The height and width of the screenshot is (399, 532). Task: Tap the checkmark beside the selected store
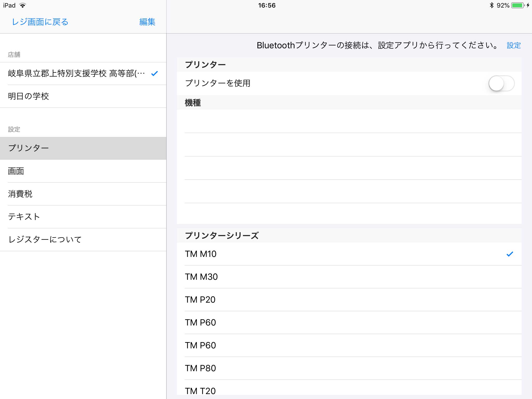click(x=154, y=74)
